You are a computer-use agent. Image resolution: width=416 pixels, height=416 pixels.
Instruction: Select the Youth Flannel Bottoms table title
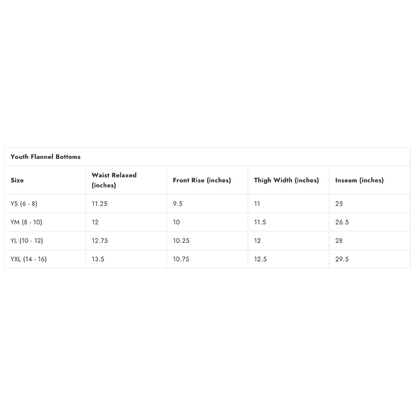point(46,157)
